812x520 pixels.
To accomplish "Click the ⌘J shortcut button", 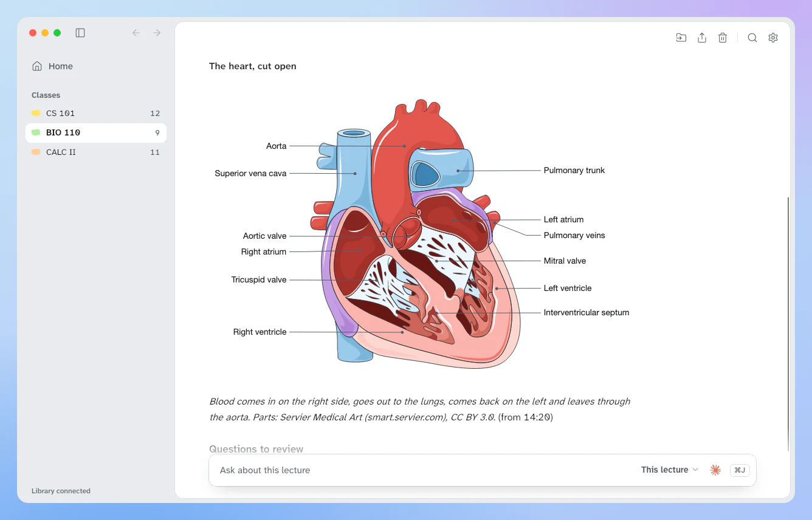I will (x=740, y=470).
